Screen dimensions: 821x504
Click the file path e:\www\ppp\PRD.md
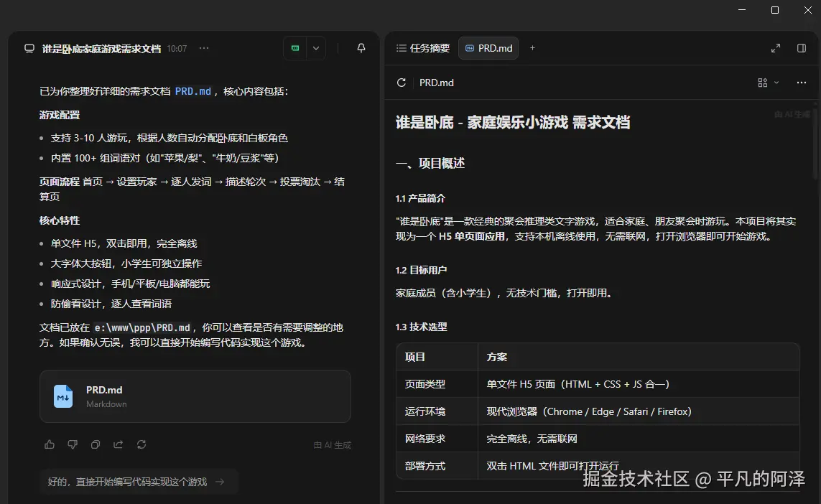[x=142, y=327]
